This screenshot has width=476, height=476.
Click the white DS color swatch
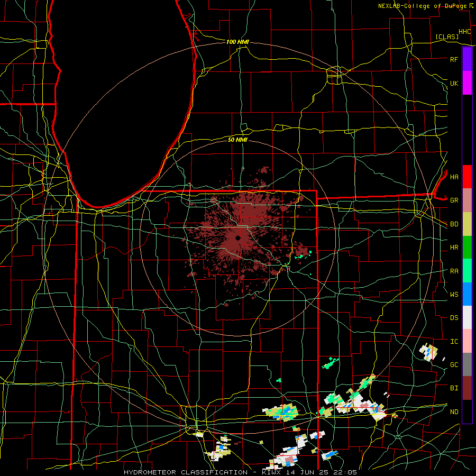click(x=467, y=317)
